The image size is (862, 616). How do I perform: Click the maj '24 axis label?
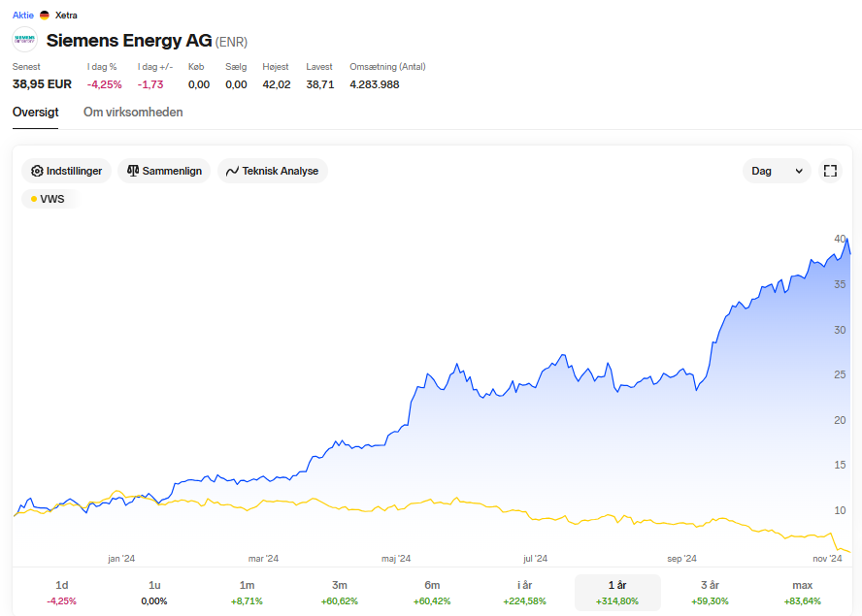click(396, 559)
